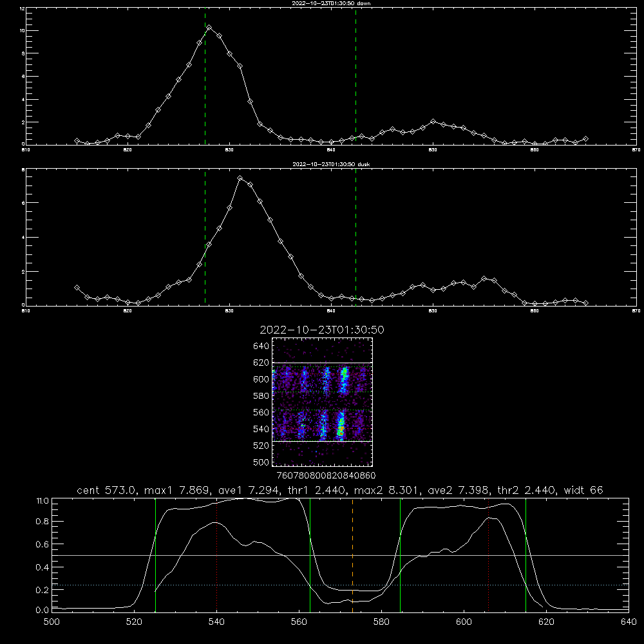Click the '600' x-axis label of the bottom plot
Viewport: 644px width, 644px height.
click(464, 622)
